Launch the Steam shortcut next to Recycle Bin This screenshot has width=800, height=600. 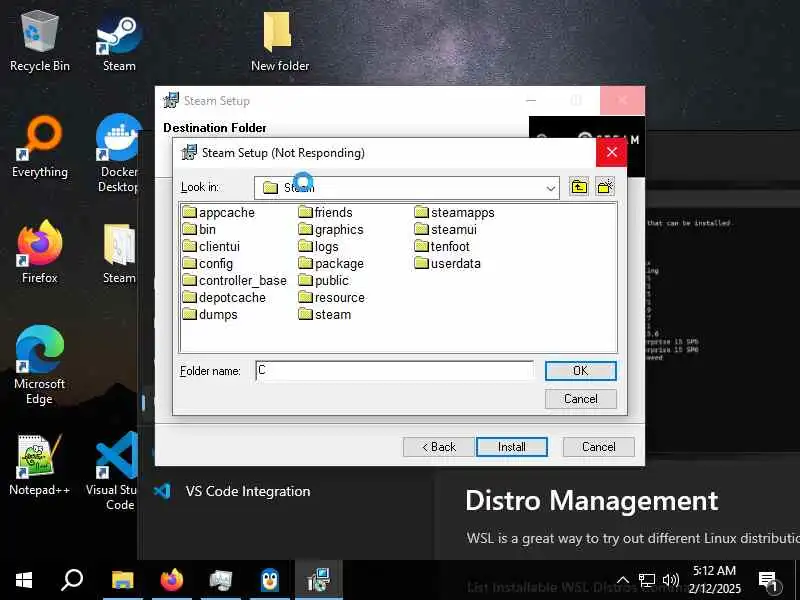click(119, 43)
